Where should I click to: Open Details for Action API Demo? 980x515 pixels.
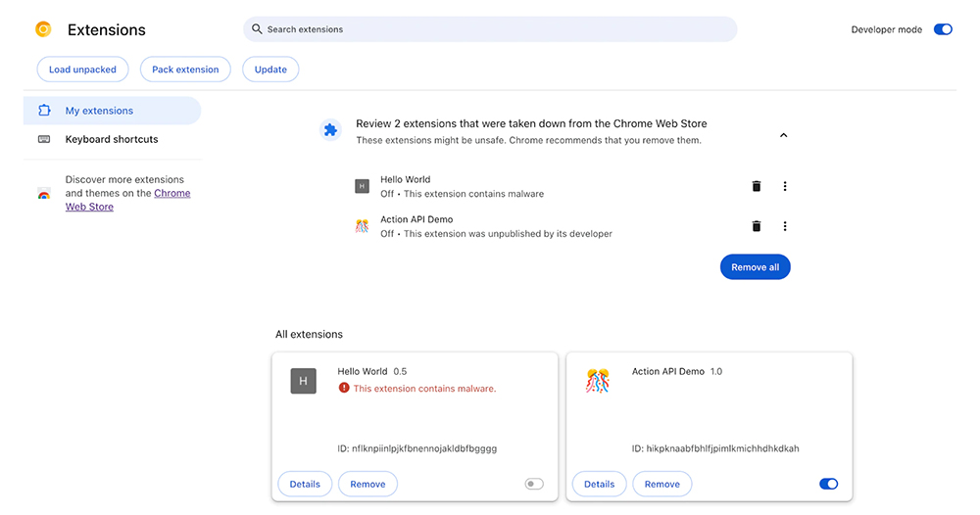click(x=600, y=484)
